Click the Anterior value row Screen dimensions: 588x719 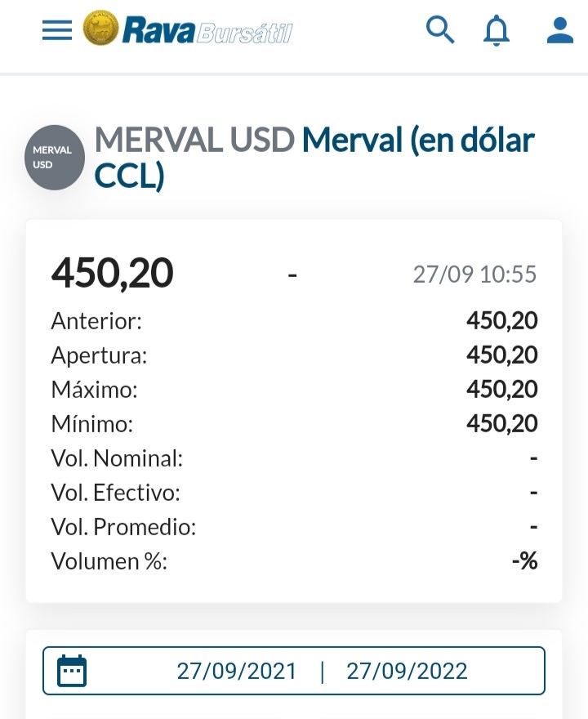(294, 320)
